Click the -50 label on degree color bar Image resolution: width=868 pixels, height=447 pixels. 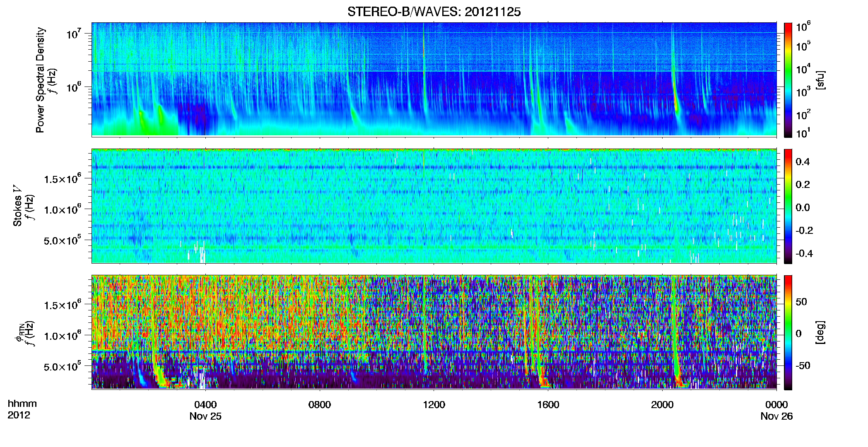point(803,365)
